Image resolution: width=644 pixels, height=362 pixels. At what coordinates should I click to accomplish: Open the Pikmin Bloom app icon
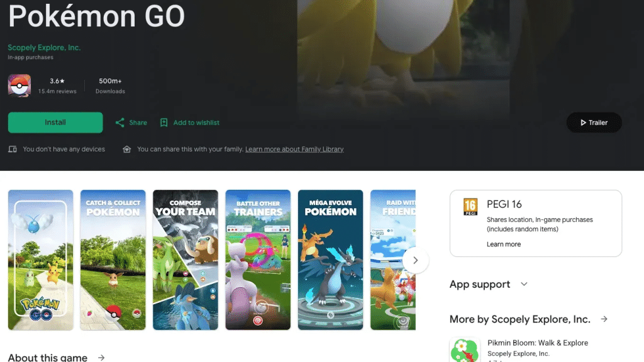coord(465,350)
